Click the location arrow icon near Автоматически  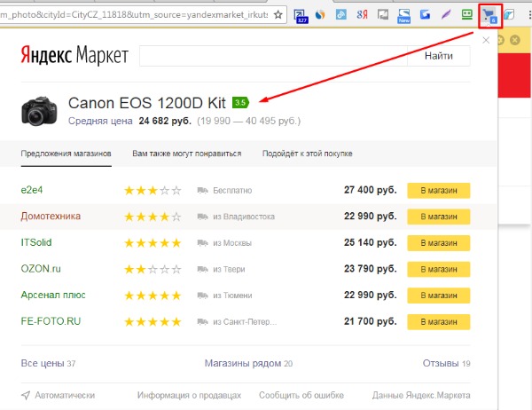[26, 395]
